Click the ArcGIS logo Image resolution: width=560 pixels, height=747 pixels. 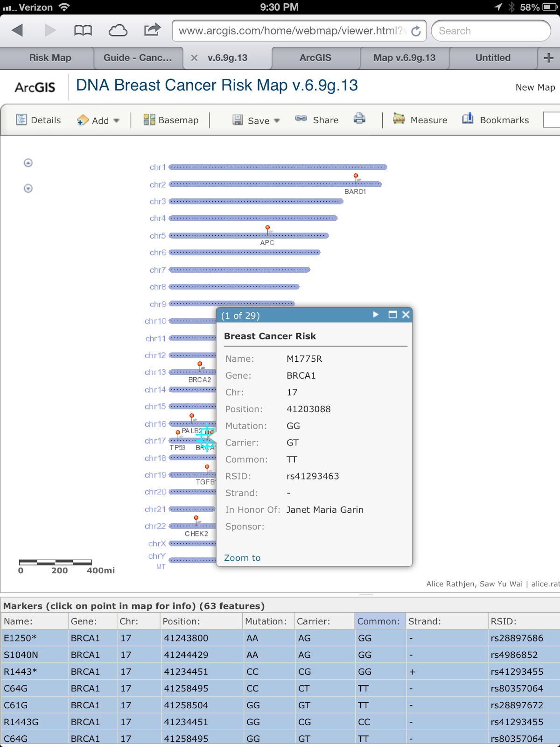[35, 87]
